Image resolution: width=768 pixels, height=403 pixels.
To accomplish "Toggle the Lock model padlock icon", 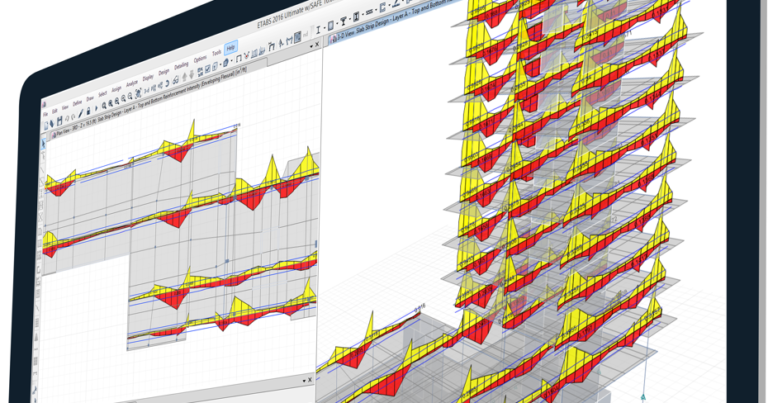I will tap(88, 111).
